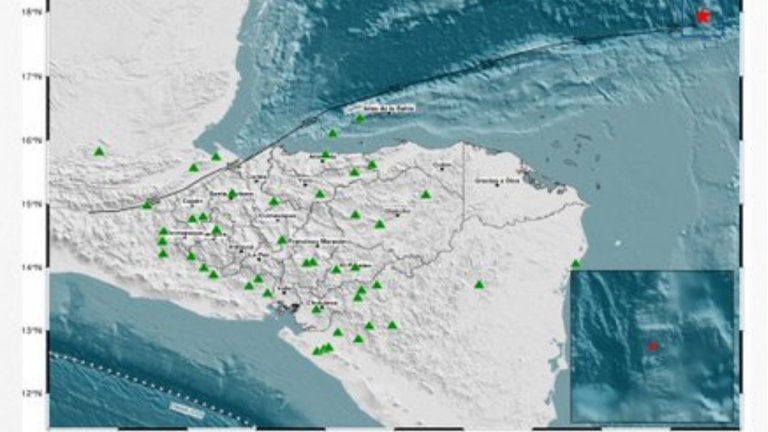Viewport: 768px width, 432px height.
Task: Click the small white dot offshore east coast
Action: click(x=618, y=242)
